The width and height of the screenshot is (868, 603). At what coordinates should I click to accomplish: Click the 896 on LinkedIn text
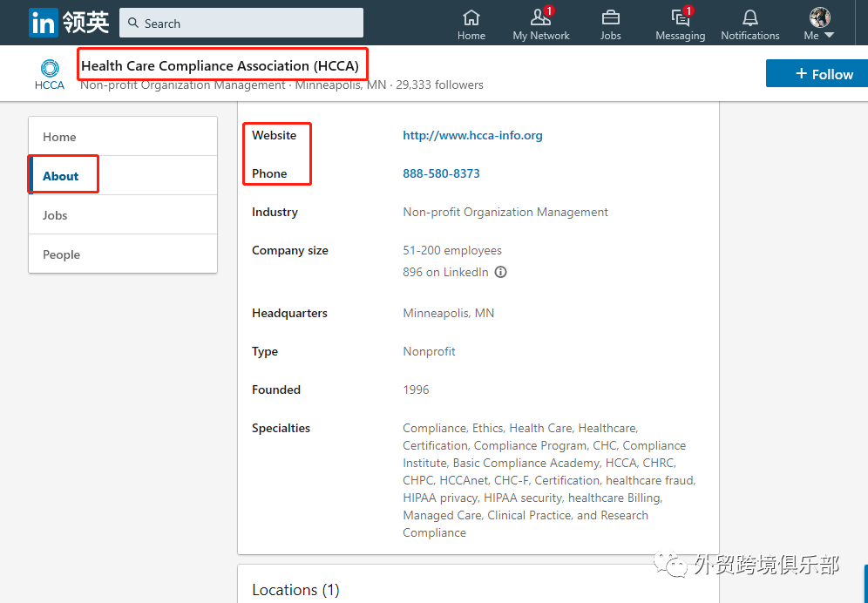point(445,272)
